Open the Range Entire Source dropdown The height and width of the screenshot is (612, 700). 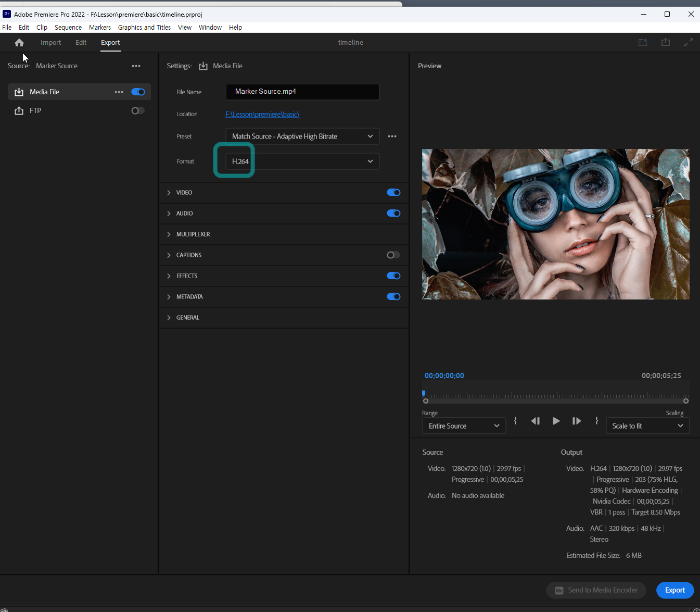coord(463,426)
